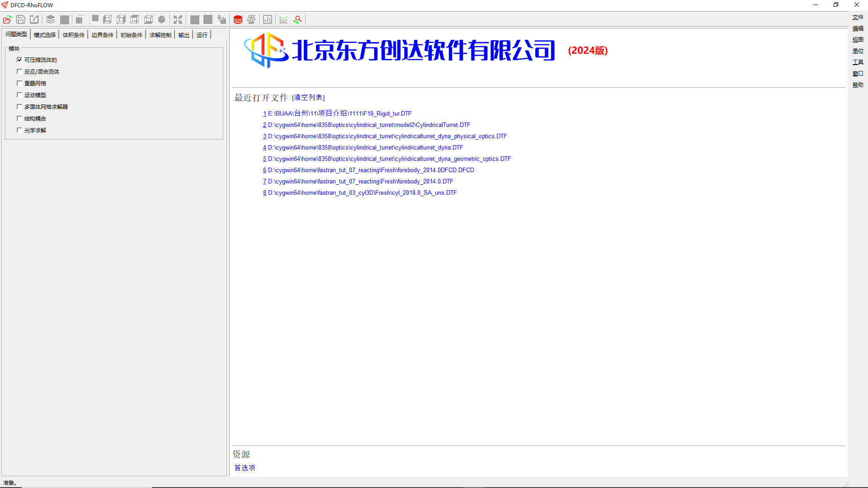Open the 视图 menu
868x488 pixels.
pos(858,40)
